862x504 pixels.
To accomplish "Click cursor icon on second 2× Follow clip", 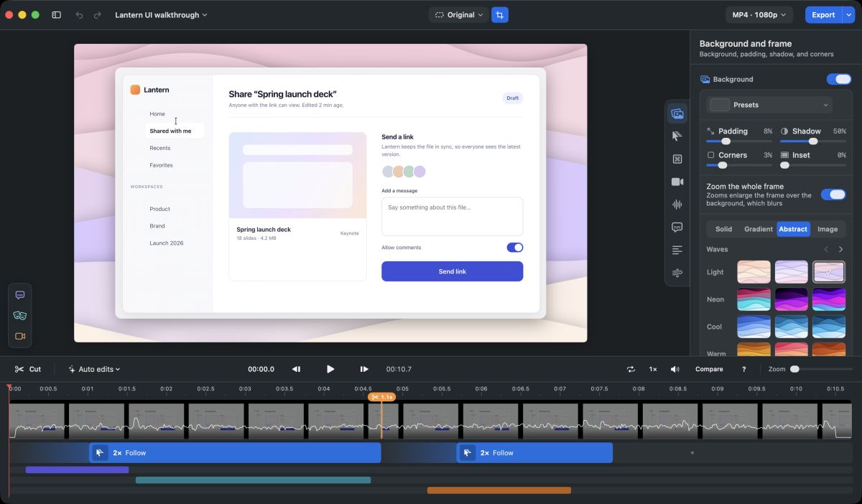I will (468, 453).
